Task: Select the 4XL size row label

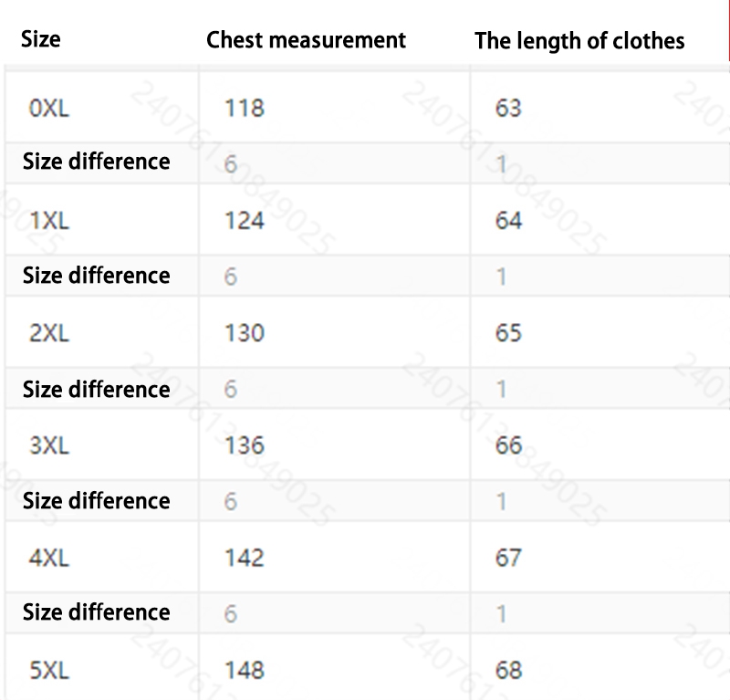Action: tap(49, 558)
